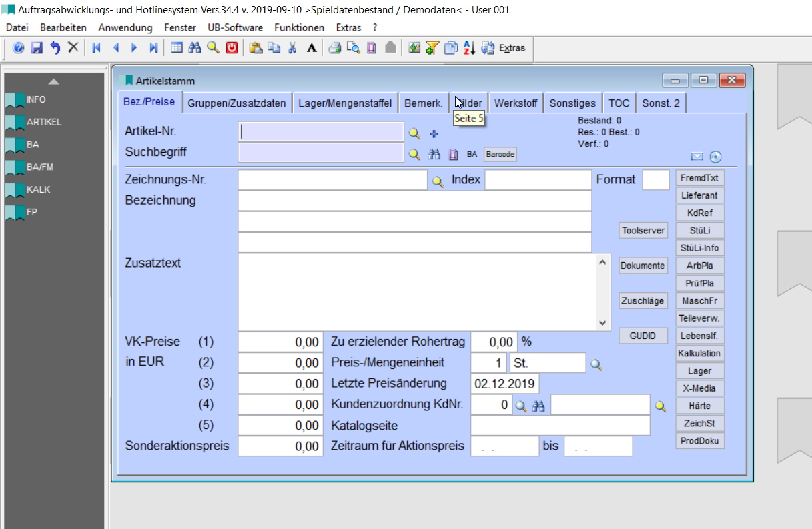
Task: Click the red power icon in the toolbar
Action: [x=232, y=48]
